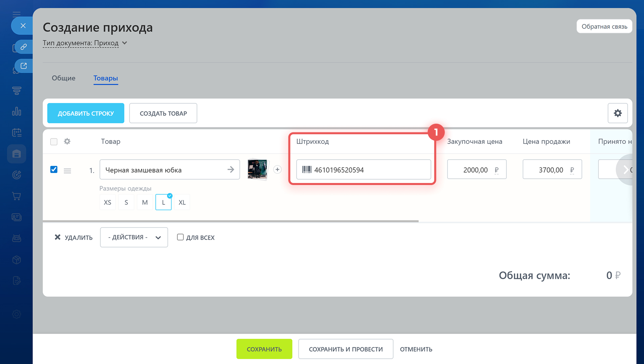Click the copy link icon in the side panel

(x=23, y=47)
